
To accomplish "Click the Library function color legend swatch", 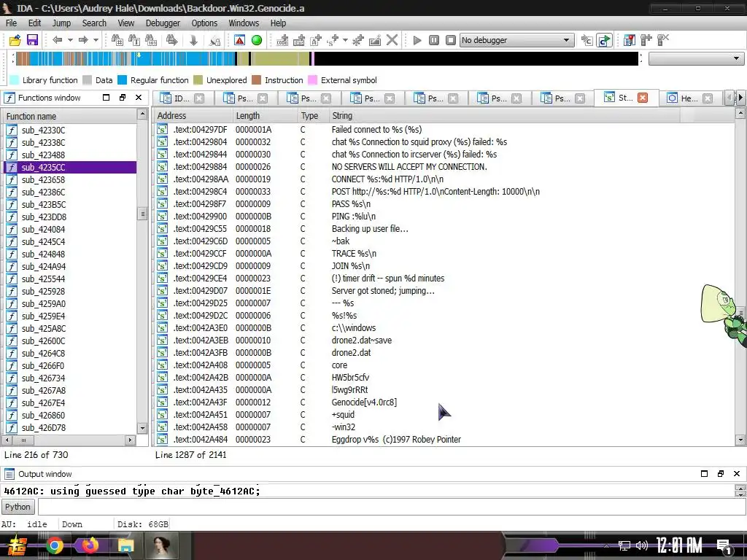I will pyautogui.click(x=15, y=80).
